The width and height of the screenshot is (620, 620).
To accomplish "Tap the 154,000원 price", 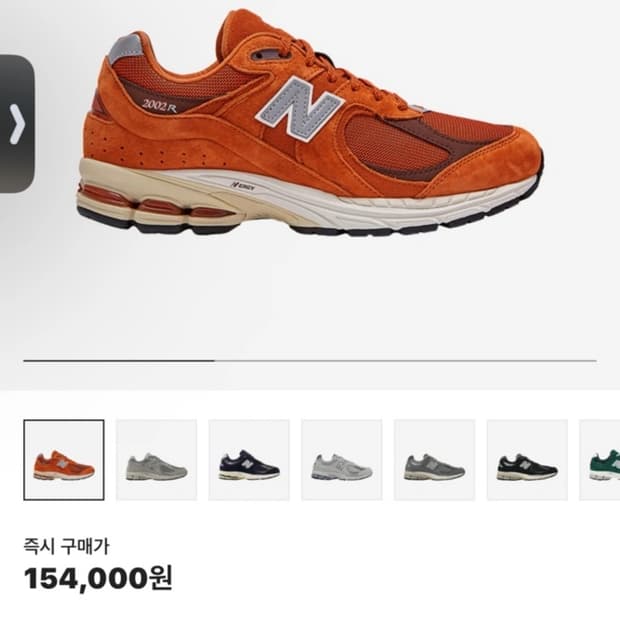I will coord(98,578).
